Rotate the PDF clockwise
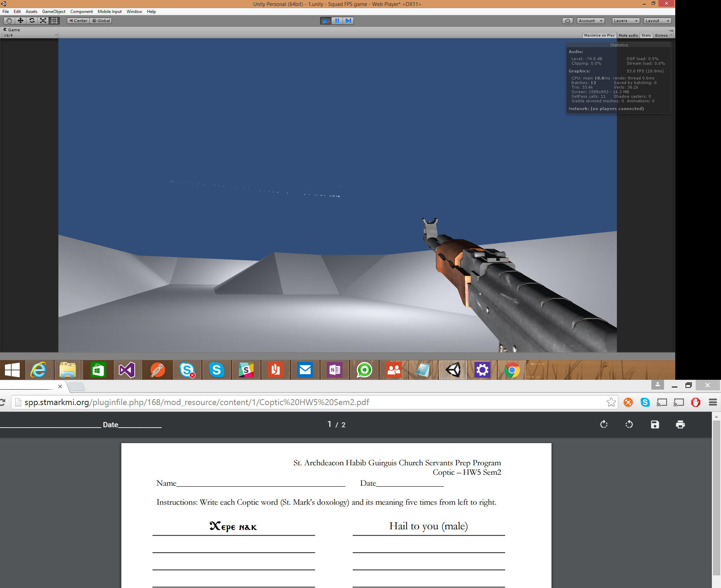 tap(604, 424)
